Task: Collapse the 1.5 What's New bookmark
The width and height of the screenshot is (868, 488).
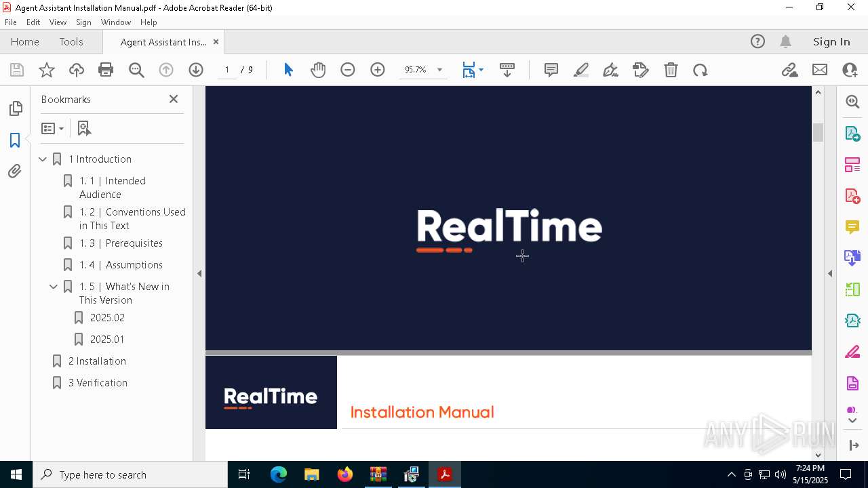Action: point(54,287)
